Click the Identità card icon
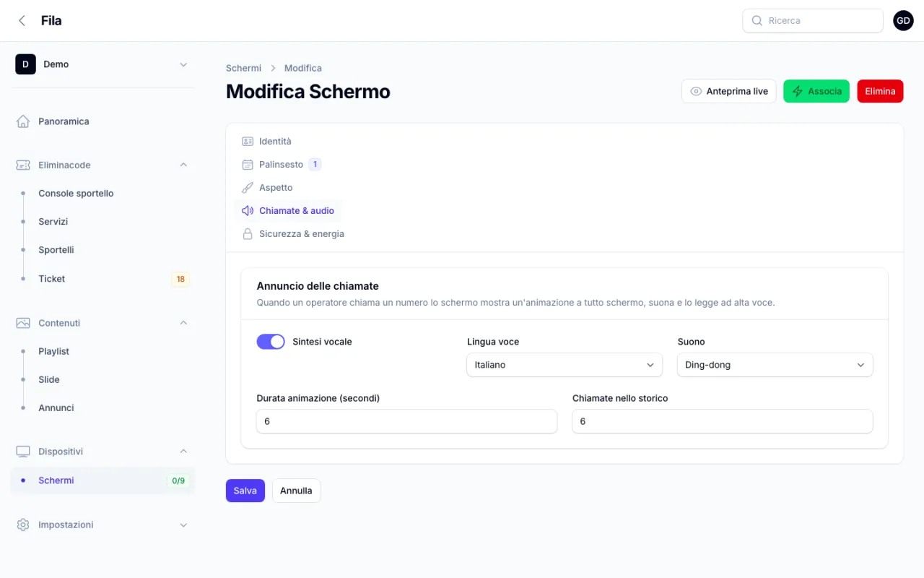Image resolution: width=924 pixels, height=578 pixels. pos(248,142)
